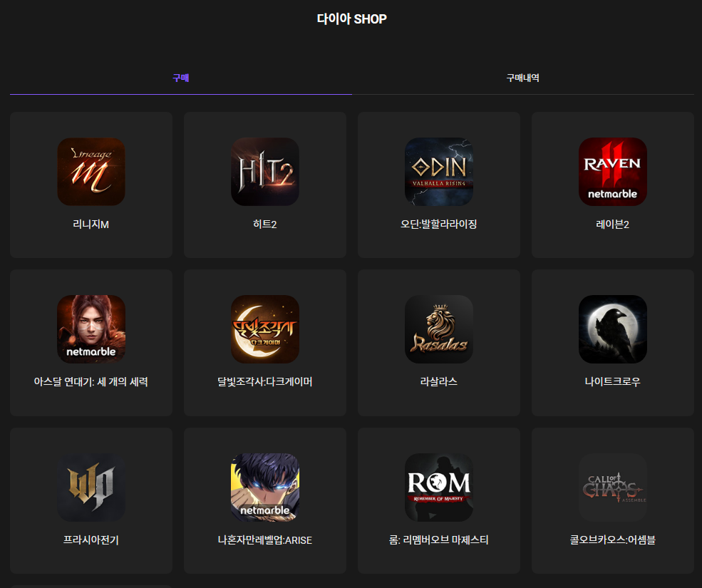Click the 아스달 연대기: 세 개의 세력 label
This screenshot has width=702, height=588.
pos(91,382)
